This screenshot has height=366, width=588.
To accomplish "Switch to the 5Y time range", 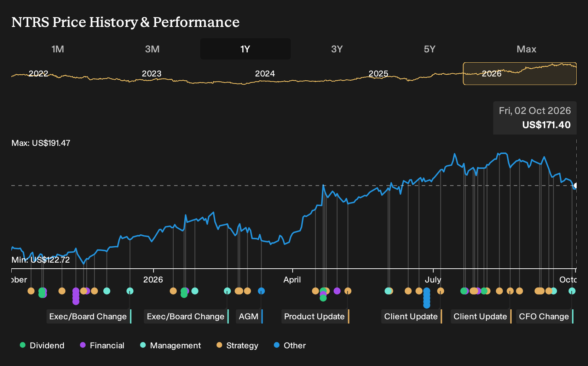I will [430, 49].
